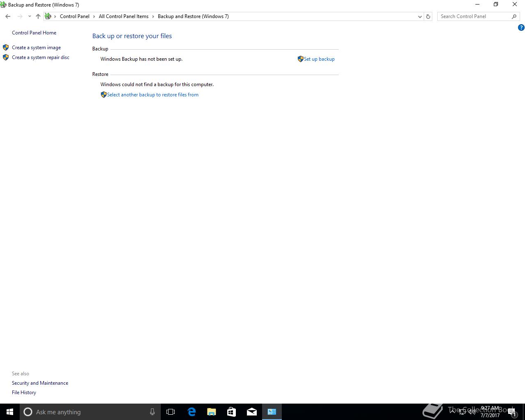Expand the chevron after Control Panel
This screenshot has height=420, width=525.
click(x=94, y=16)
